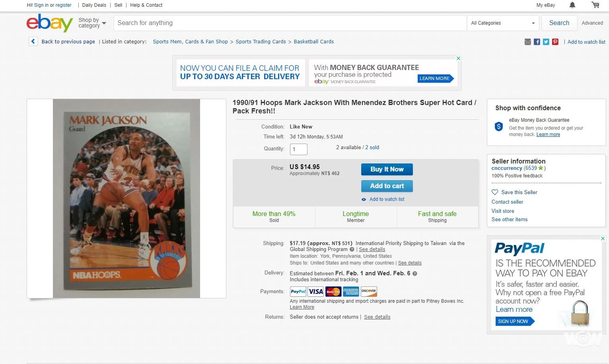The height and width of the screenshot is (364, 609).
Task: Share listing on Facebook icon
Action: click(x=537, y=42)
